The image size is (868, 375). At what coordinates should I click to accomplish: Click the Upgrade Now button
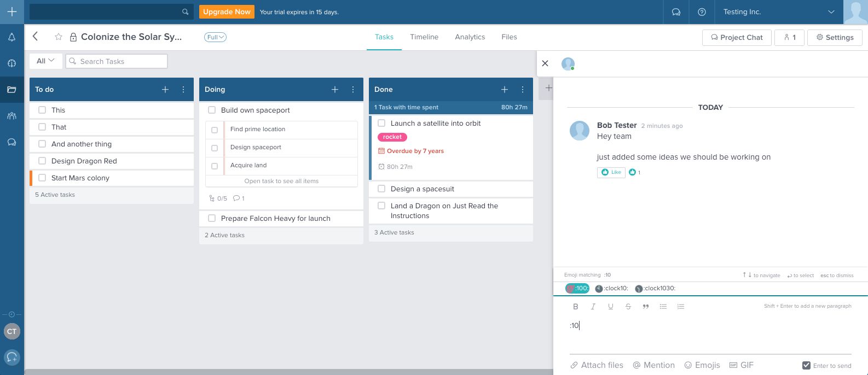[227, 12]
